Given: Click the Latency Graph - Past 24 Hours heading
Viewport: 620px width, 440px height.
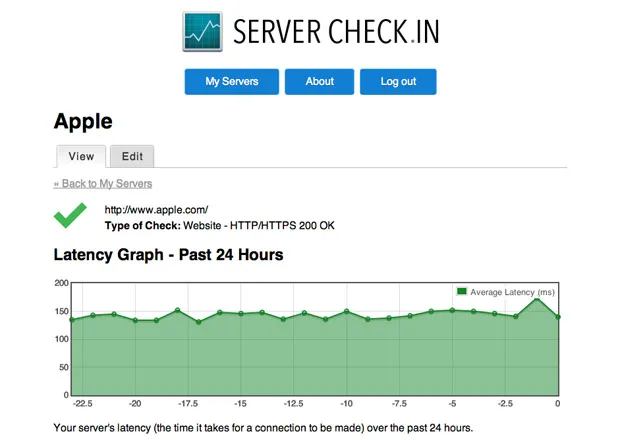Looking at the screenshot, I should (168, 254).
